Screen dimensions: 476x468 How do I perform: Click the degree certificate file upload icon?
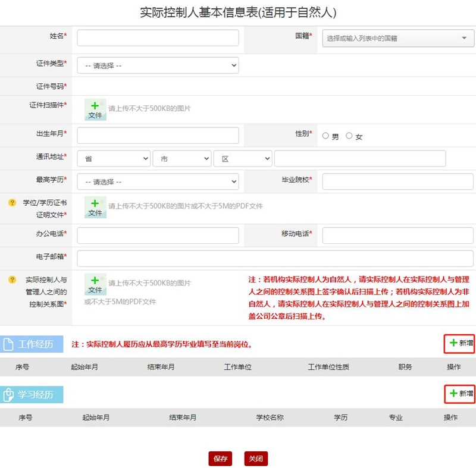(x=95, y=207)
